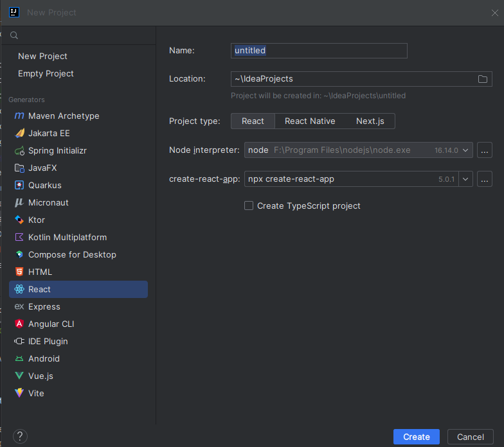Focus the project Name field
504x447 pixels.
(319, 51)
